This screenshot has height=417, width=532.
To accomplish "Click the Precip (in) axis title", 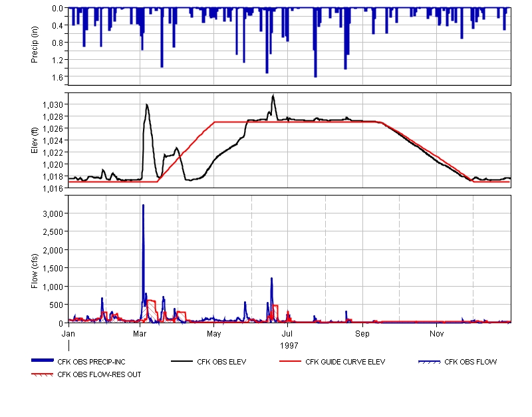I will pos(35,45).
